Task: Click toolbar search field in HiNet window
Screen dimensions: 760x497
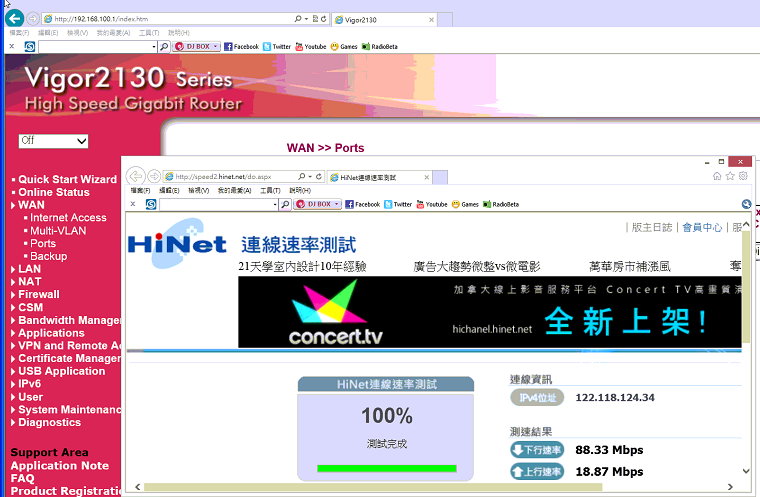Action: click(218, 205)
